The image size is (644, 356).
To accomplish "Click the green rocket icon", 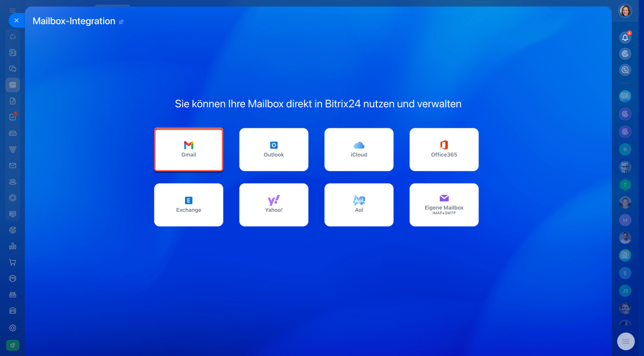I will [x=13, y=345].
